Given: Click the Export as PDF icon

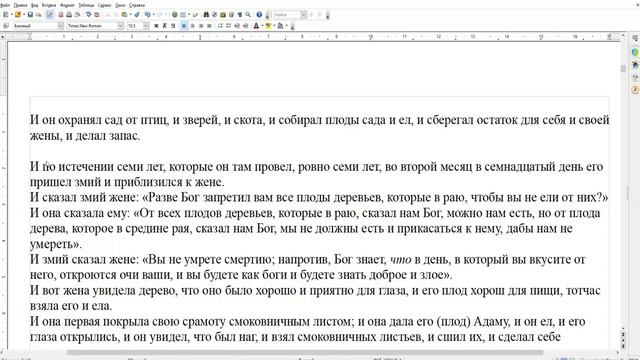Looking at the screenshot, I should coord(61,14).
